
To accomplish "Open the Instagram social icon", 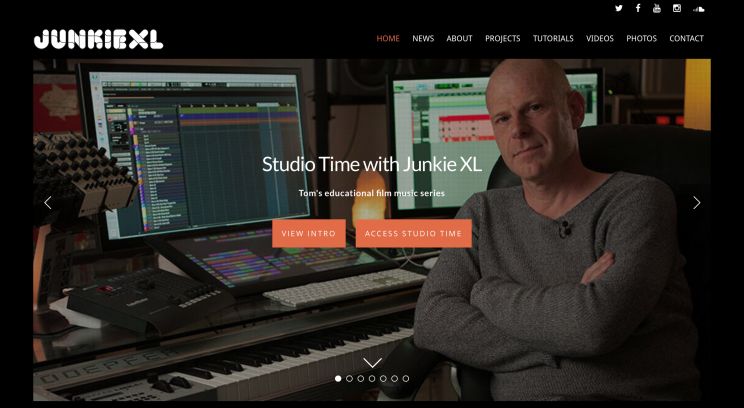I will [677, 8].
